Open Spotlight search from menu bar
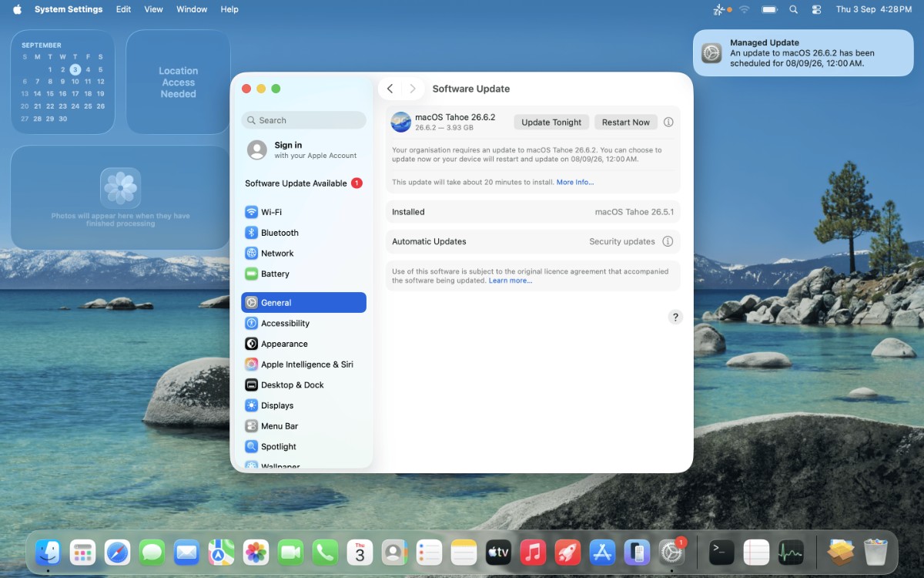Screen dimensions: 924x578 click(794, 9)
